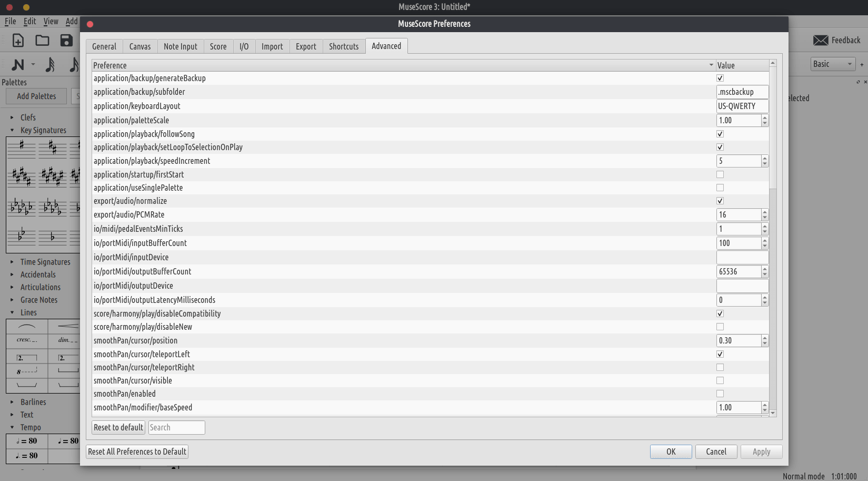The width and height of the screenshot is (868, 481).
Task: Decrease the speedIncrement value with down arrow
Action: tap(765, 164)
